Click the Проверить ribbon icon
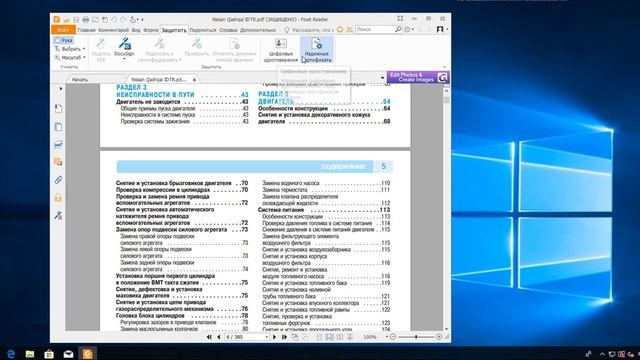The height and width of the screenshot is (360, 640). [x=197, y=47]
